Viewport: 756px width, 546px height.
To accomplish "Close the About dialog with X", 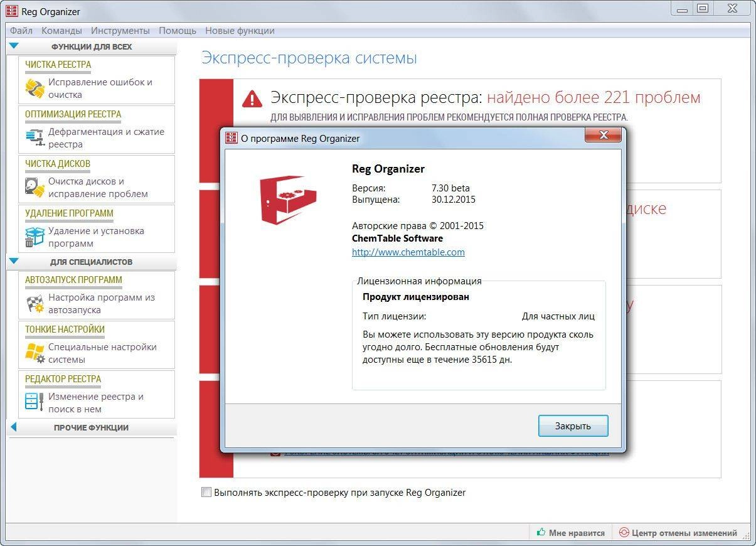I will pos(604,135).
